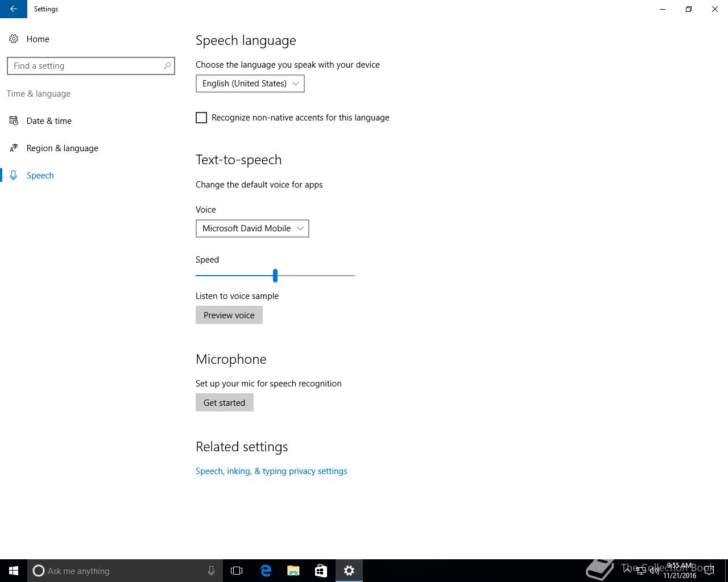Select Date & time in the sidebar
The width and height of the screenshot is (728, 582).
pos(49,120)
